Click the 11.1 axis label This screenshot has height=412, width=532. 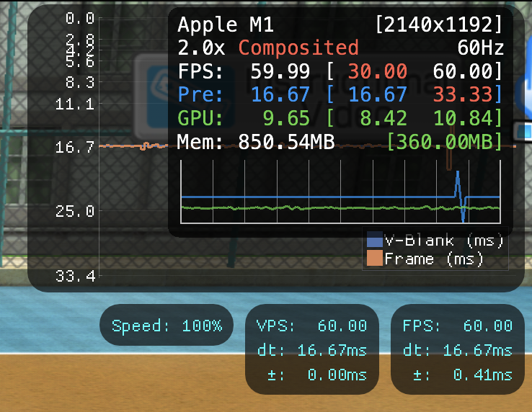(75, 104)
